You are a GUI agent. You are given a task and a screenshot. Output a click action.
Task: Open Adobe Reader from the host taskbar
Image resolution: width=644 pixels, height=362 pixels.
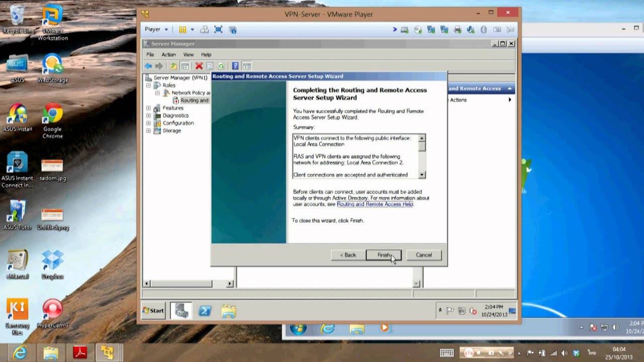pos(80,353)
